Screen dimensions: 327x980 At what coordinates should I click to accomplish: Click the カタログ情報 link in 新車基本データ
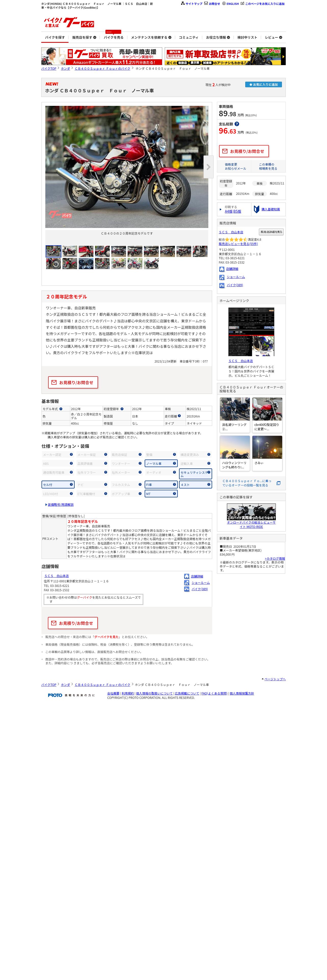coord(275,558)
